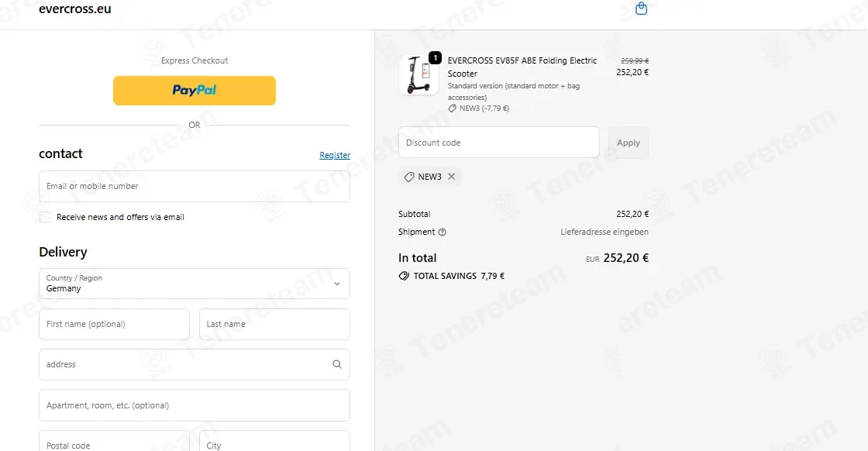Enable receive news and offers via email
Viewport: 868px width, 451px height.
[x=45, y=217]
